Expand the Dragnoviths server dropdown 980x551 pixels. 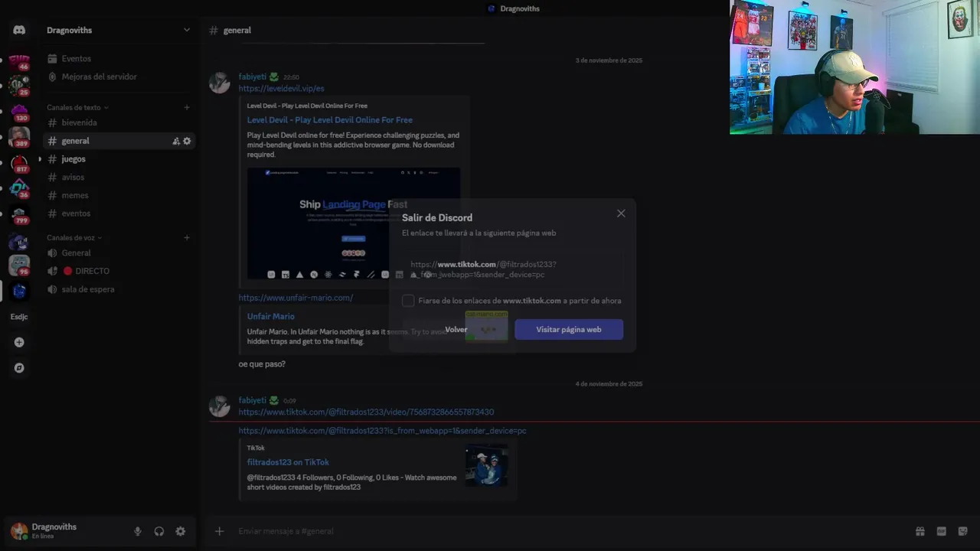(x=187, y=30)
